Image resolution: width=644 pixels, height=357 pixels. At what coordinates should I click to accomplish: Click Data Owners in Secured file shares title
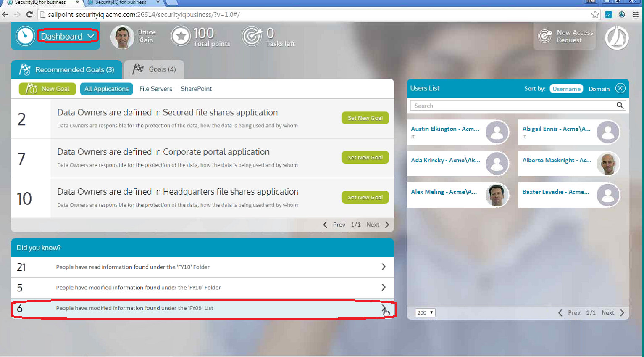[x=168, y=112]
